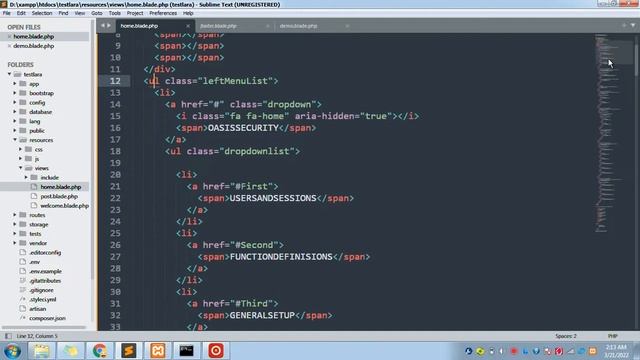Viewport: 640px width, 360px height.
Task: Expand the config folder
Action: (x=15, y=102)
